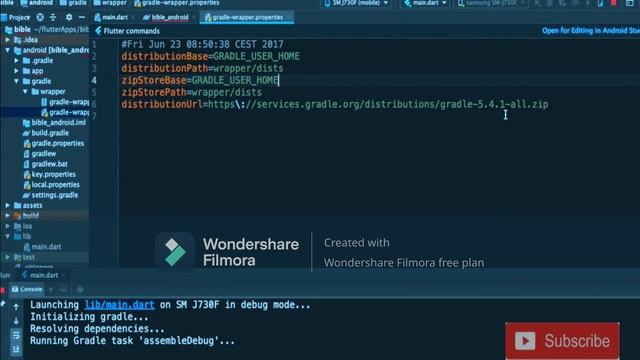Select build.gradle in the project tree
This screenshot has height=360, width=640.
click(46, 133)
